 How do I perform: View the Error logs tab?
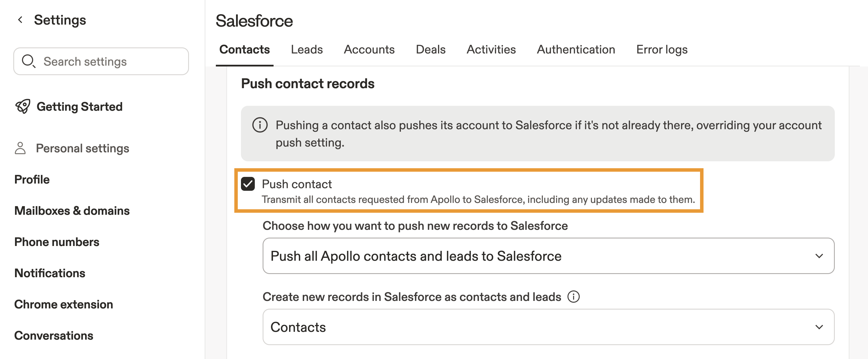[x=661, y=50]
